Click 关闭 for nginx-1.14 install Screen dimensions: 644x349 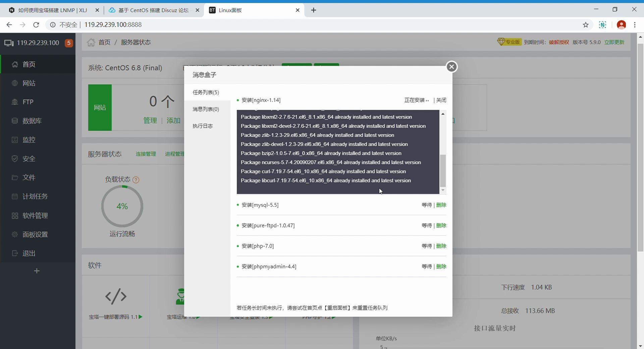point(441,100)
